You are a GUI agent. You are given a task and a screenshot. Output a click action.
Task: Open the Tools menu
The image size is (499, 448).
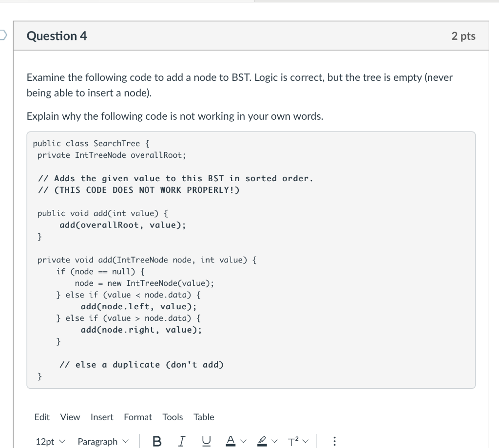173,417
